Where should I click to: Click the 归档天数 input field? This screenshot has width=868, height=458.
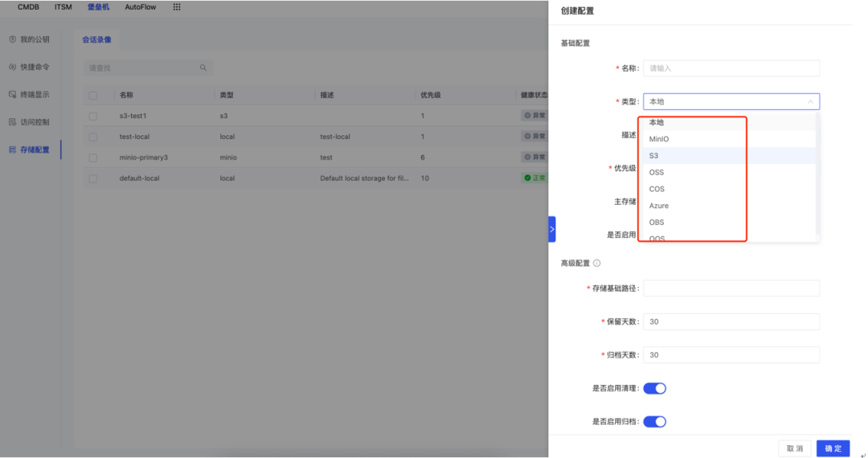click(731, 354)
